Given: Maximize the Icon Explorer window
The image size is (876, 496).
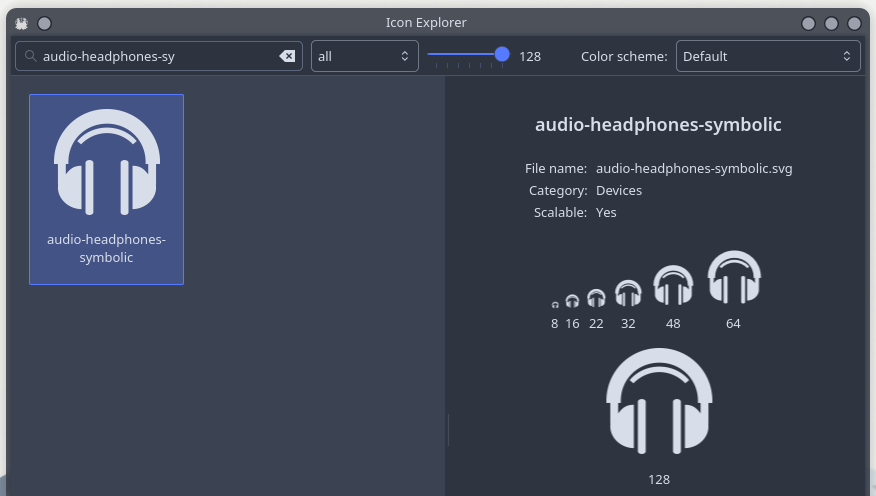Looking at the screenshot, I should click(831, 23).
